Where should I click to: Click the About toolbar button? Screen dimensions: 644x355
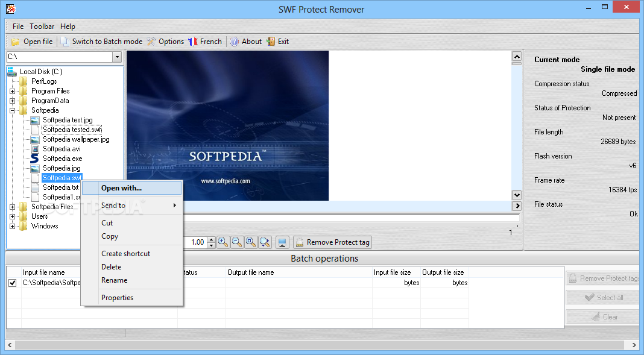(245, 42)
